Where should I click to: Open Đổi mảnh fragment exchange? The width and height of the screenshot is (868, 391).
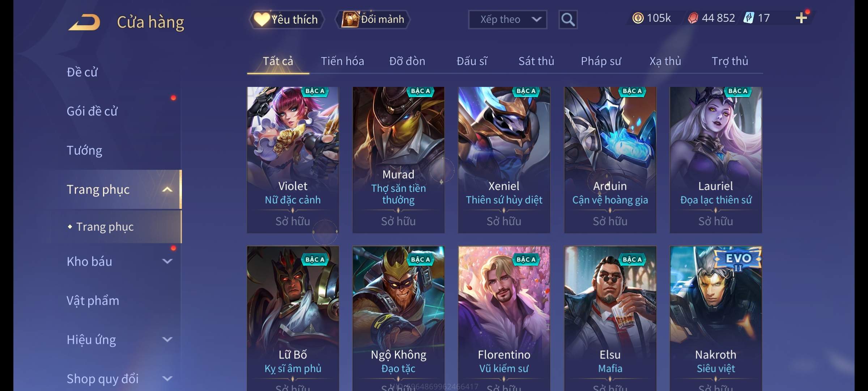tap(373, 20)
